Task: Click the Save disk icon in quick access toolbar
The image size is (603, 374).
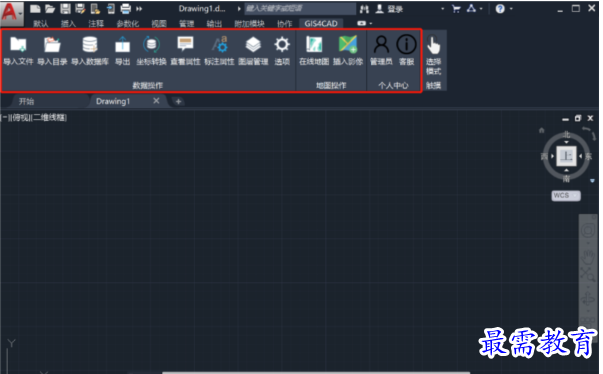Action: point(65,8)
